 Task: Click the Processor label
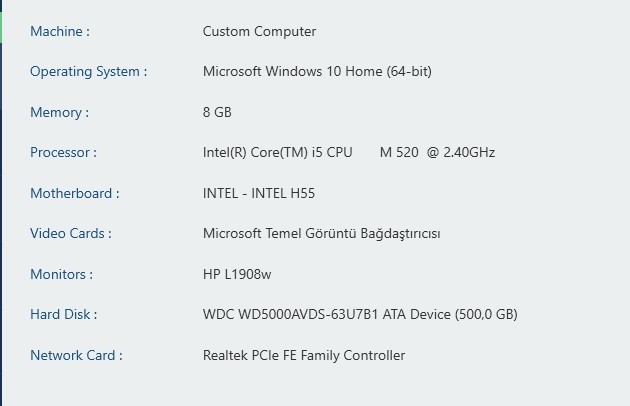coord(63,153)
